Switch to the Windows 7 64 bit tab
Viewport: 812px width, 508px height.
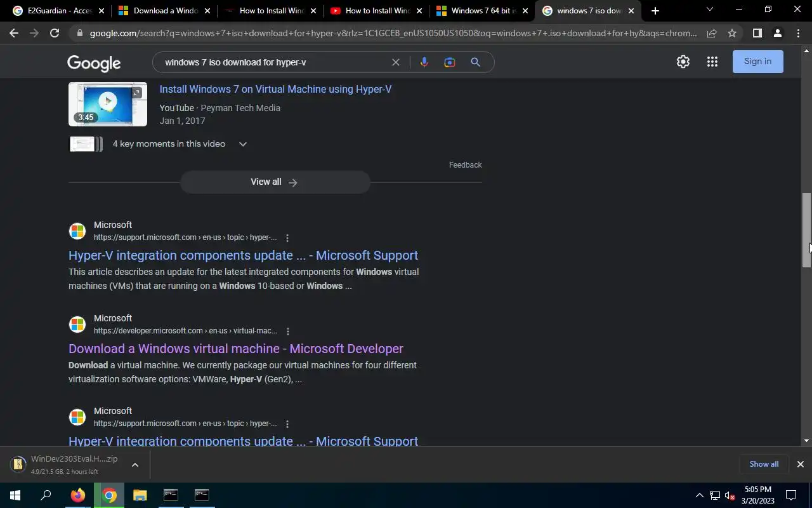click(x=482, y=11)
